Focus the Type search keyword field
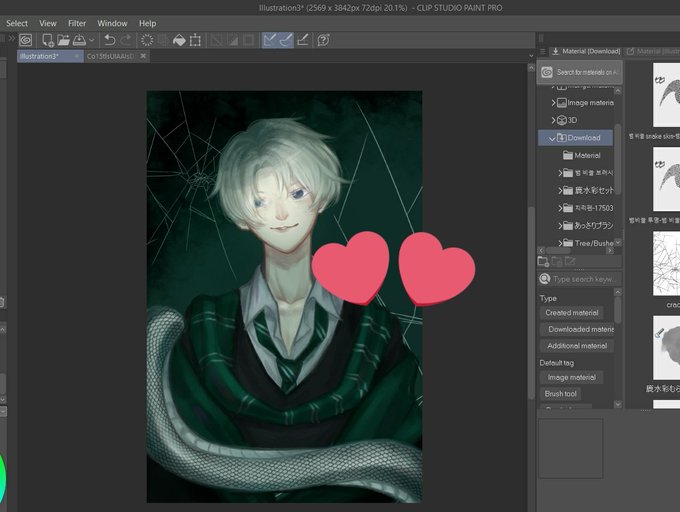 (586, 279)
